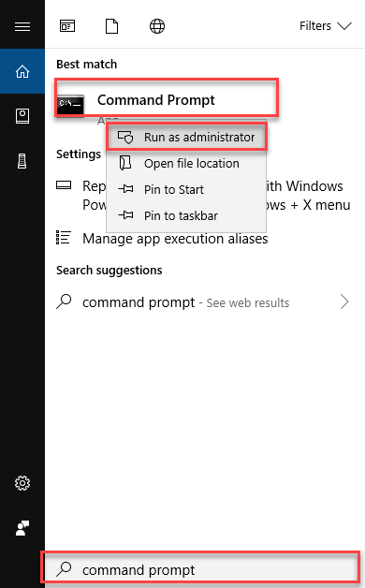This screenshot has width=365, height=588.
Task: Filter results by Apps icon
Action: point(67,26)
